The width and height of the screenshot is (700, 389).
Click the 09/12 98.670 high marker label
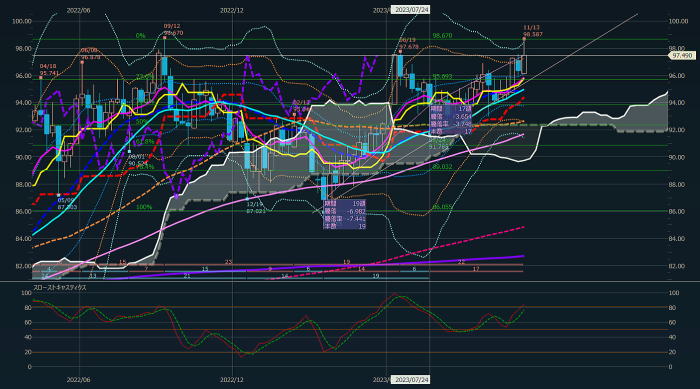pyautogui.click(x=173, y=29)
